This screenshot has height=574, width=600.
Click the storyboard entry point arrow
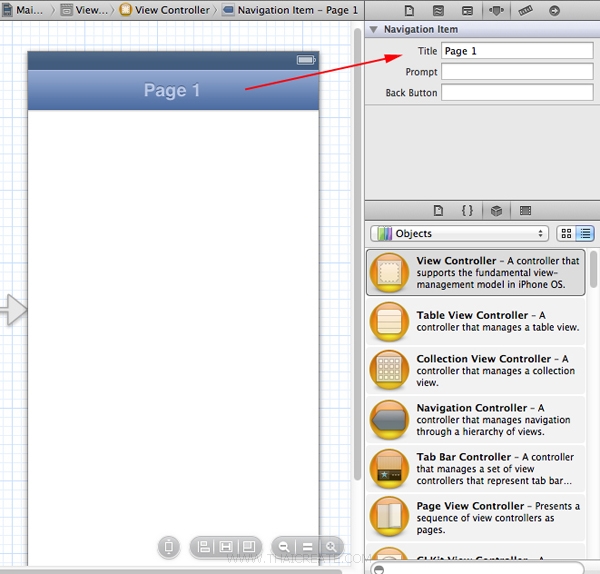coord(13,310)
